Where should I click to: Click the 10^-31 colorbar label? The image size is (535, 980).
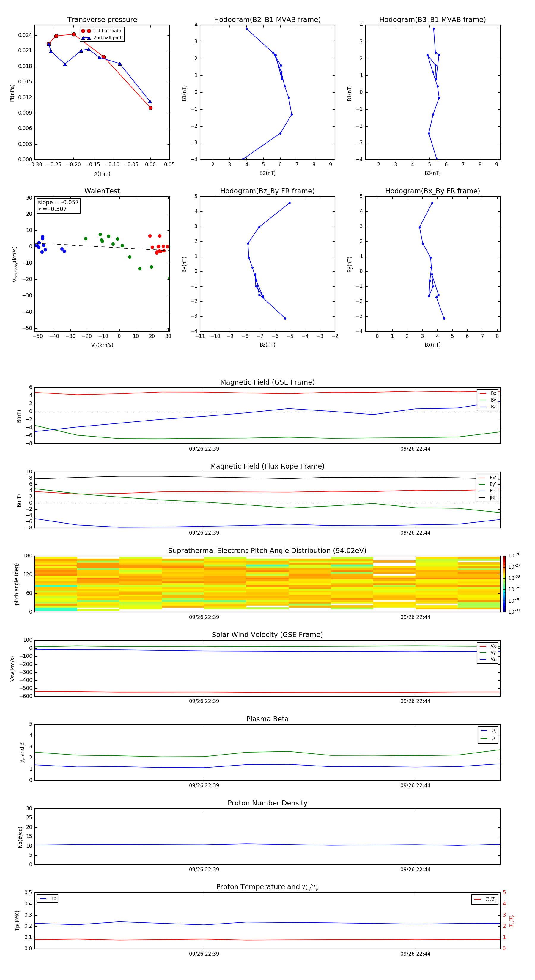tap(514, 611)
